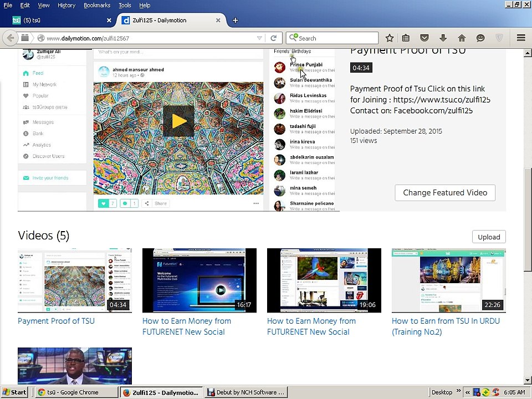This screenshot has height=399, width=532.
Task: Open URL history dropdown arrow
Action: 259,38
